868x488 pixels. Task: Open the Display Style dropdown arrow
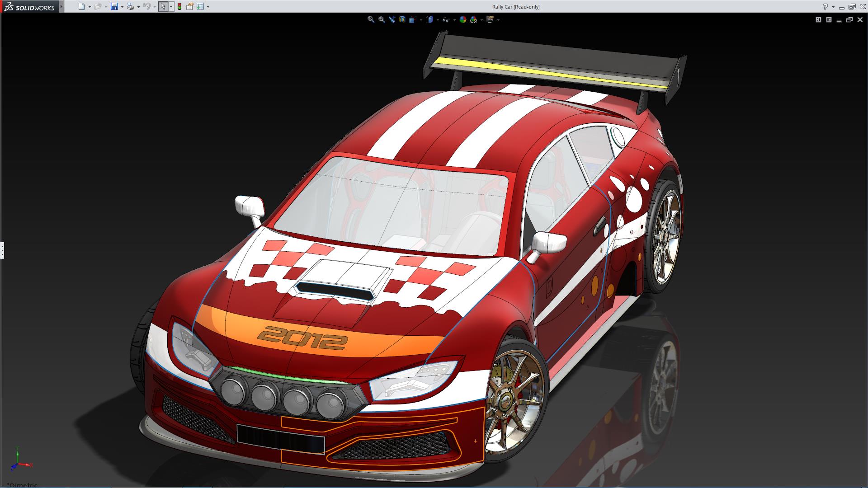point(438,20)
